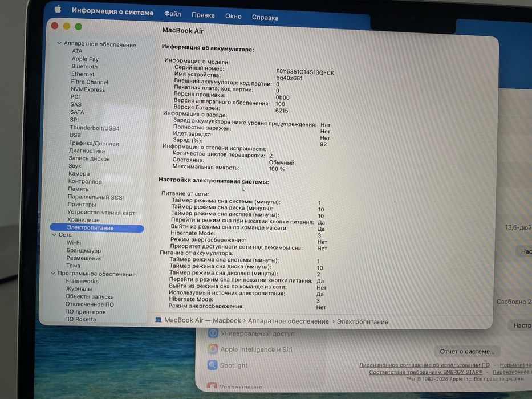Click the Отчет о системе... button
Screen dimensions: 532x399
coord(467,352)
